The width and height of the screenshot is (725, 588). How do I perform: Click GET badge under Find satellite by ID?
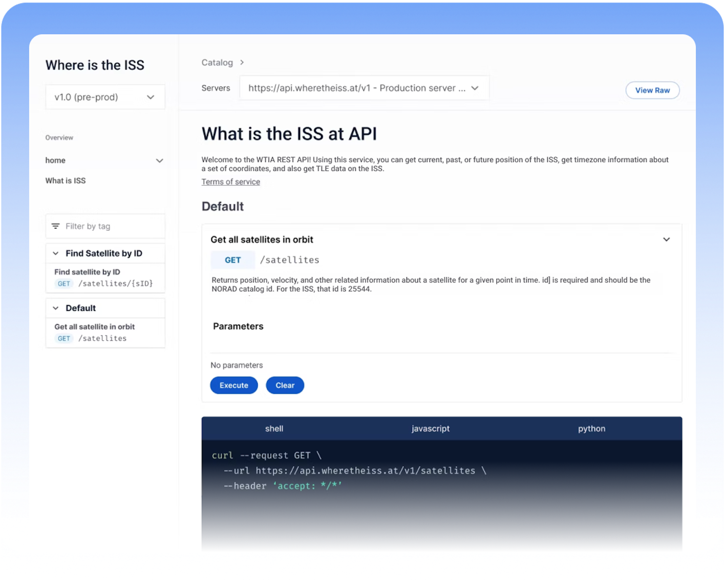click(x=64, y=283)
